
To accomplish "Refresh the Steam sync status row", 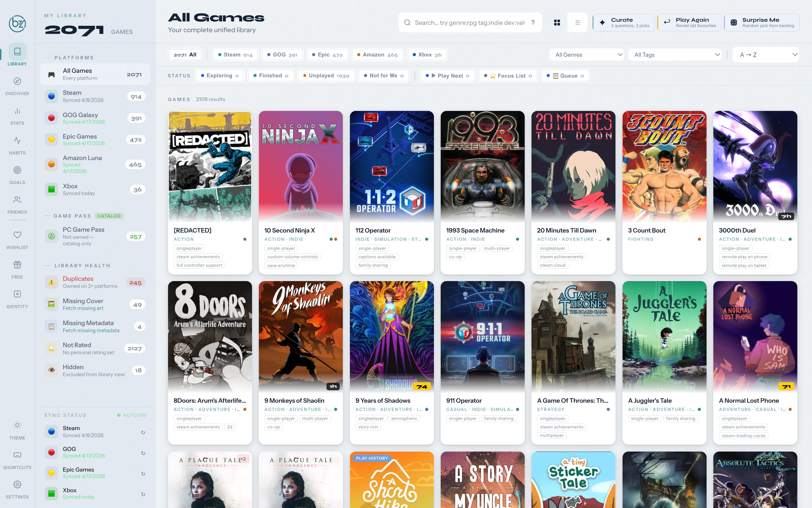I will pos(143,432).
